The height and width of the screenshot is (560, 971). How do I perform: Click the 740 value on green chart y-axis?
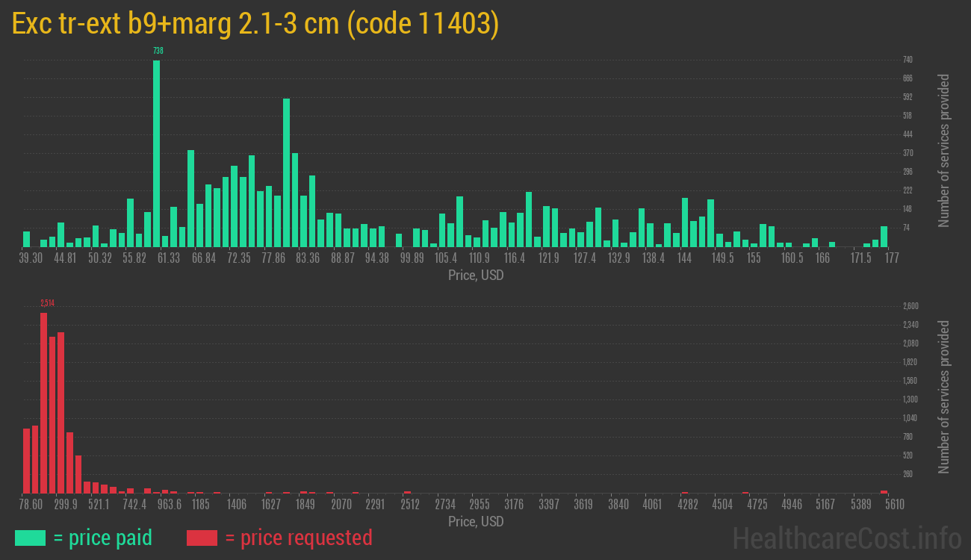(908, 60)
